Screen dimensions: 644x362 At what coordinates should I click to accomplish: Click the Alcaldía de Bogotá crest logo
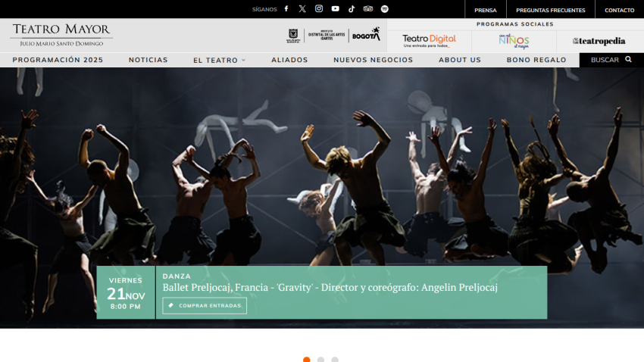point(293,36)
